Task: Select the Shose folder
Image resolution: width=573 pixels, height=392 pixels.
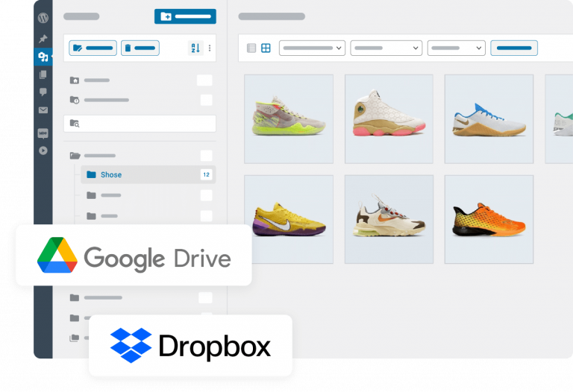Action: [148, 174]
